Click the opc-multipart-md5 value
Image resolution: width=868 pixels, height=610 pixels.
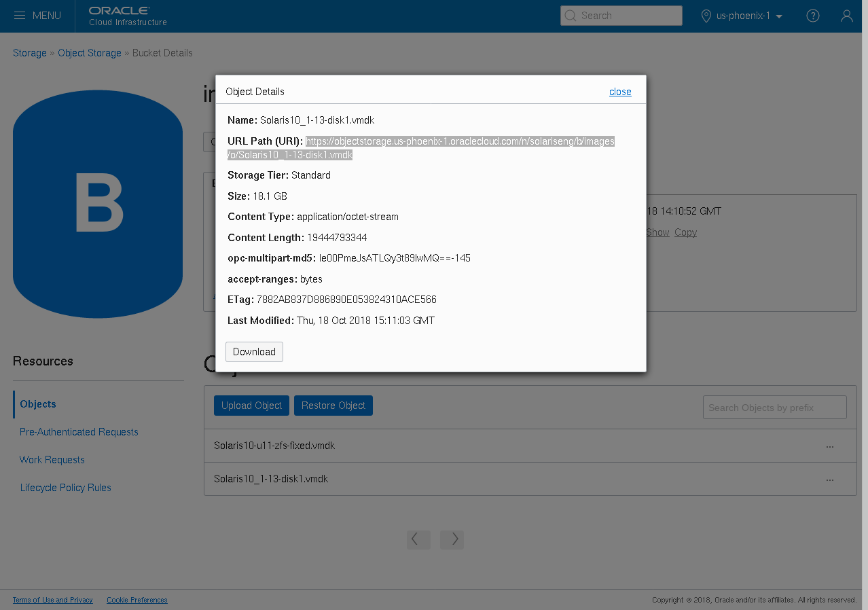(x=395, y=258)
